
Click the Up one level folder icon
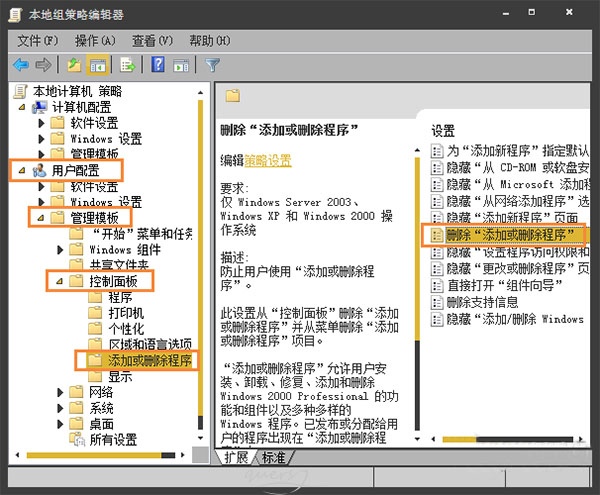tap(73, 65)
